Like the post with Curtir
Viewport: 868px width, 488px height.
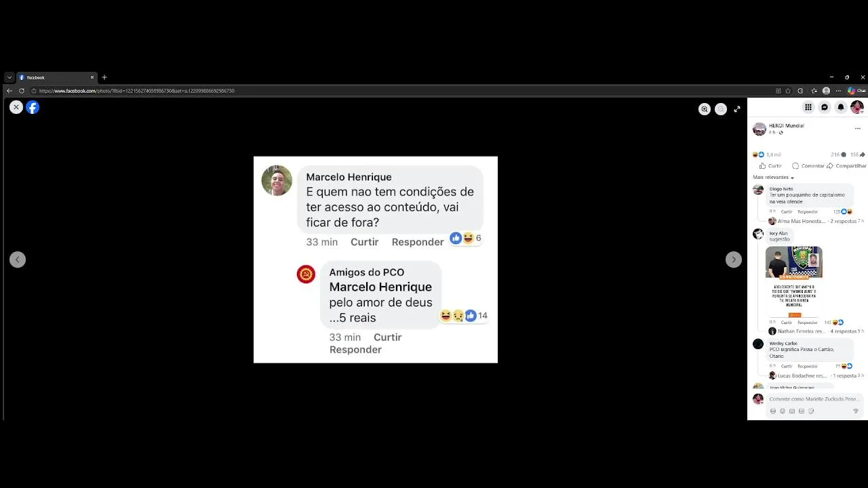click(770, 166)
